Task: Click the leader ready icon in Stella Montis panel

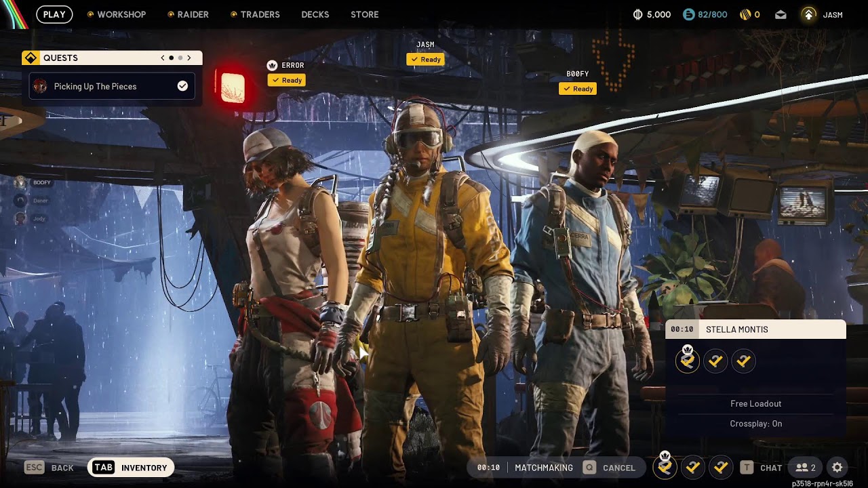Action: (687, 361)
